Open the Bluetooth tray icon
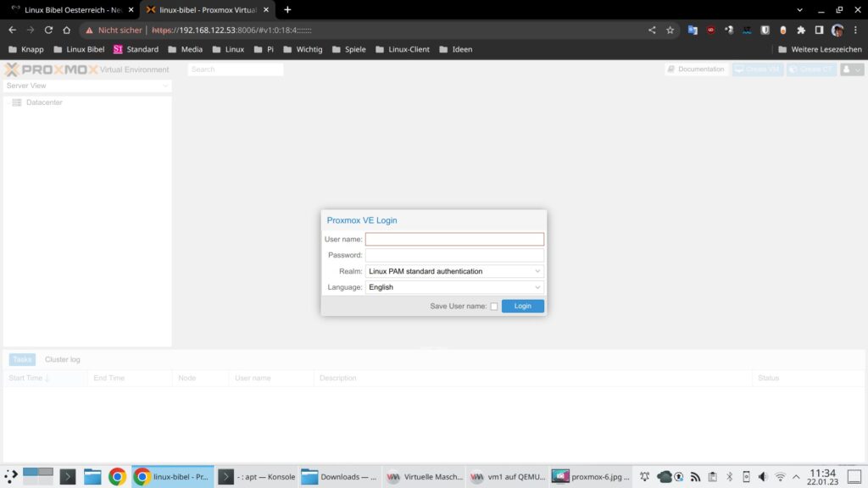The height and width of the screenshot is (488, 868). 730,476
